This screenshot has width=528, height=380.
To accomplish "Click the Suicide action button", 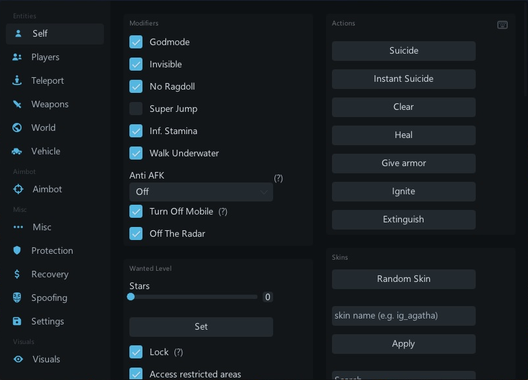I will point(404,51).
